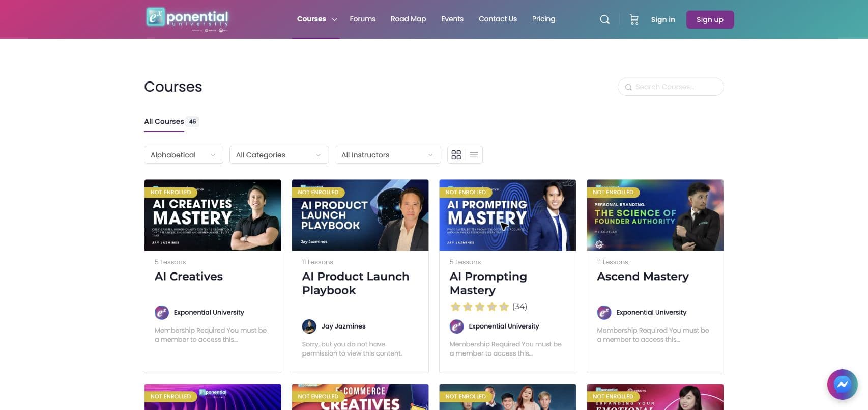
Task: Open the Ascend Mastery course title
Action: (643, 277)
